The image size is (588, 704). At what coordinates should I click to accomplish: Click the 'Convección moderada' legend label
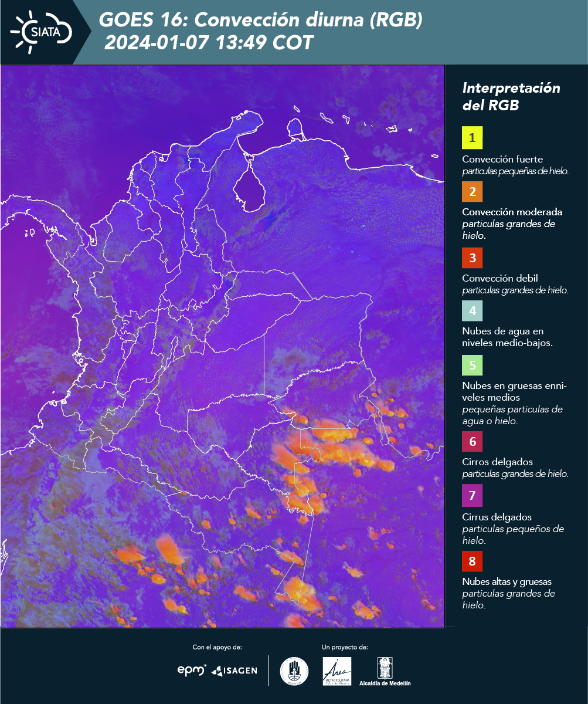click(x=512, y=212)
